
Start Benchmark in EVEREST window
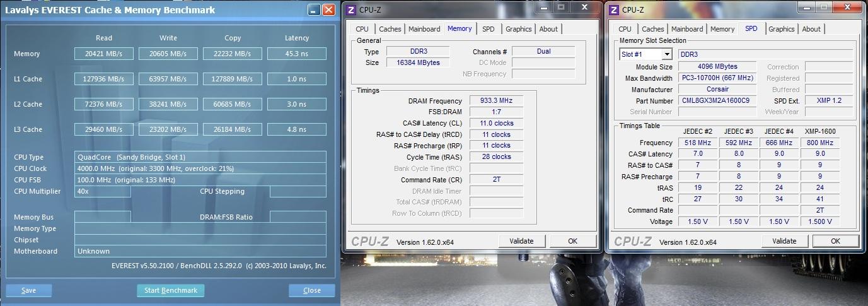click(x=171, y=290)
